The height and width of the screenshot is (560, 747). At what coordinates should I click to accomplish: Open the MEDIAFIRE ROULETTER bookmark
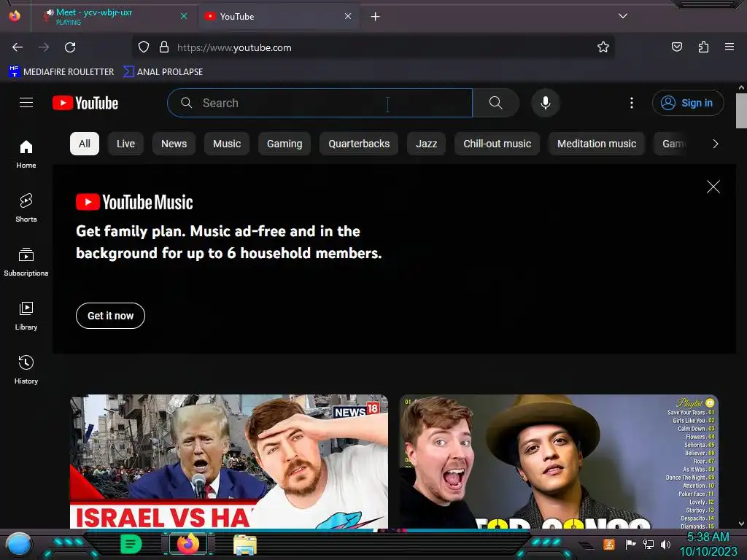(61, 72)
